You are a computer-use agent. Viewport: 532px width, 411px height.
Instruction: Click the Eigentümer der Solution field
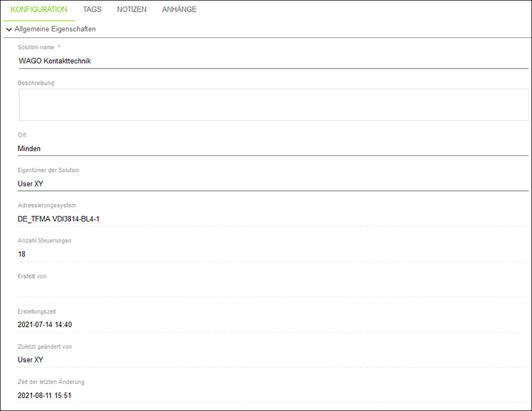click(273, 184)
